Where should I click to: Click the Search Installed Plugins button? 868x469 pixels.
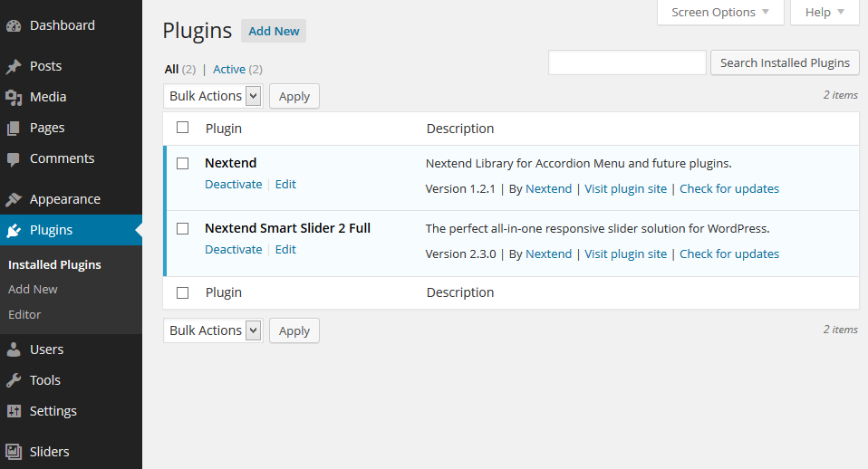[x=785, y=63]
